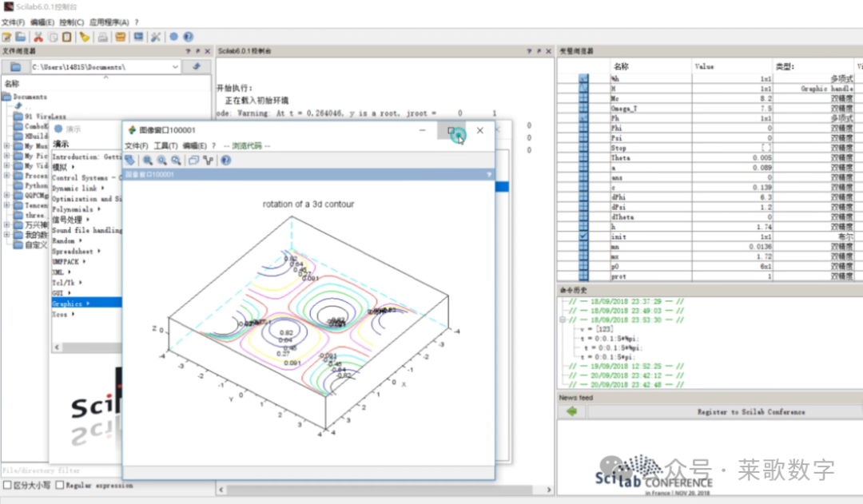Expand the My Pic folder node

pos(6,156)
